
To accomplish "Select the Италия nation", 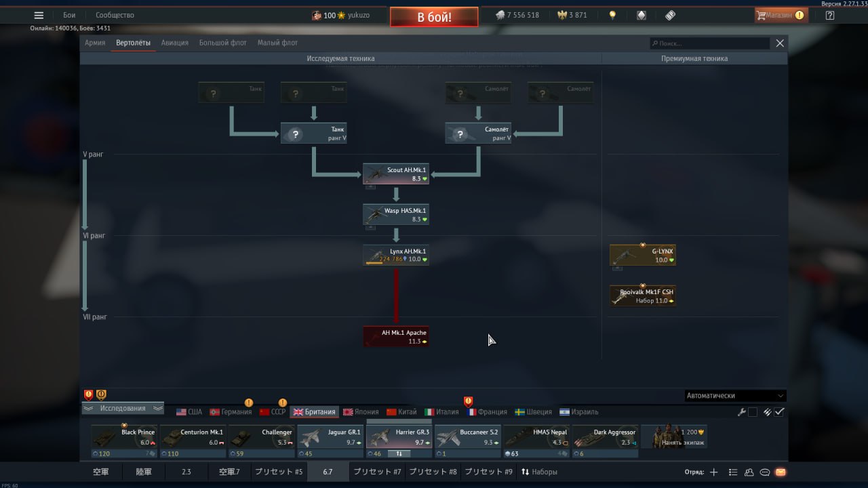I will (x=442, y=411).
